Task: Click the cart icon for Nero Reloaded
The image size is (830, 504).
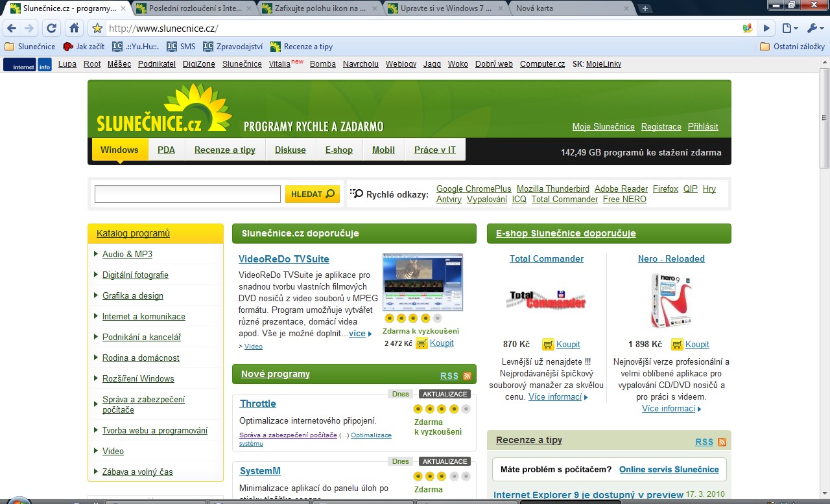Action: pos(677,345)
